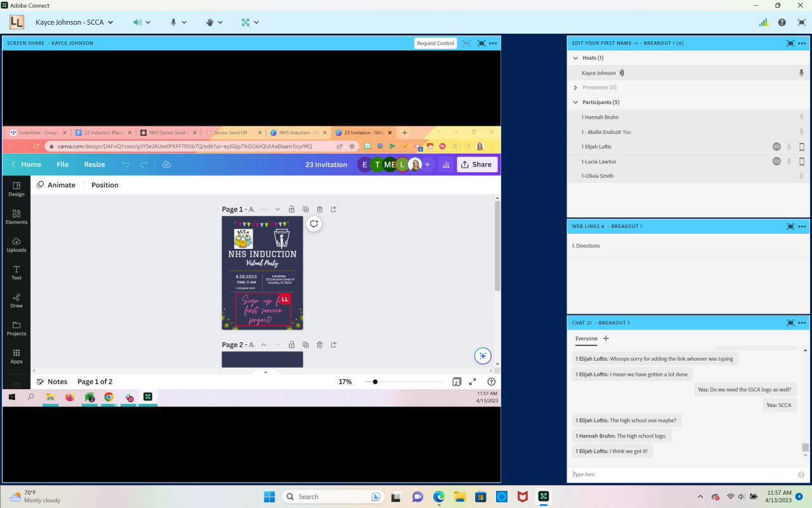Expand the Presenters (0) group

click(575, 88)
